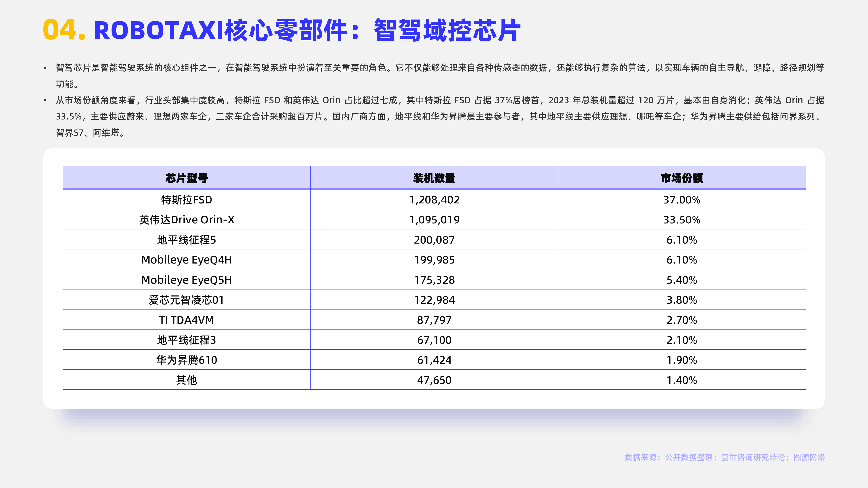Select cell Mobileye EyeQ4H
868x488 pixels.
[x=186, y=260]
